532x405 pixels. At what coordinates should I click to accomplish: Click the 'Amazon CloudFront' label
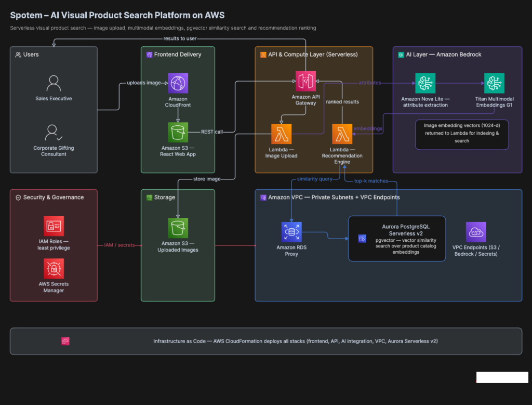pyautogui.click(x=178, y=102)
